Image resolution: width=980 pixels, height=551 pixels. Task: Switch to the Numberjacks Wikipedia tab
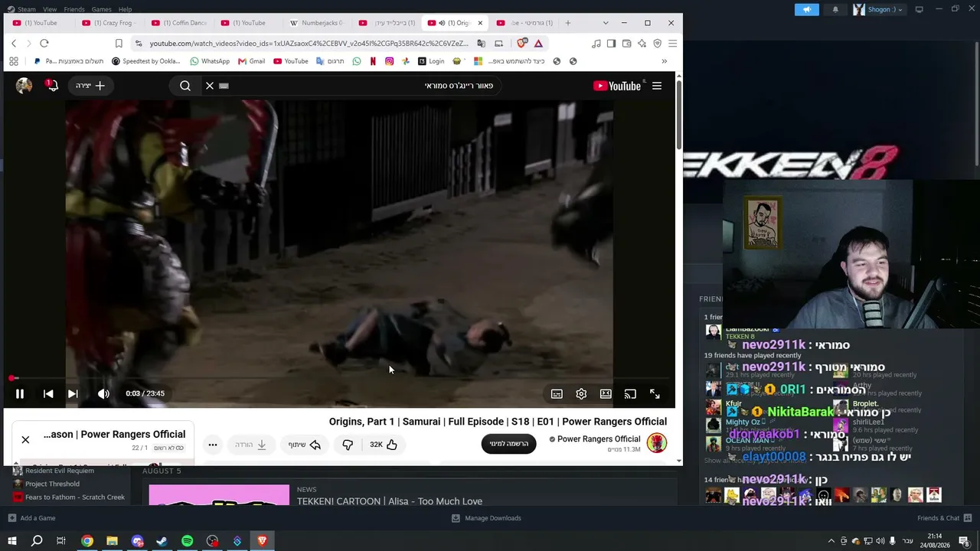pos(317,23)
